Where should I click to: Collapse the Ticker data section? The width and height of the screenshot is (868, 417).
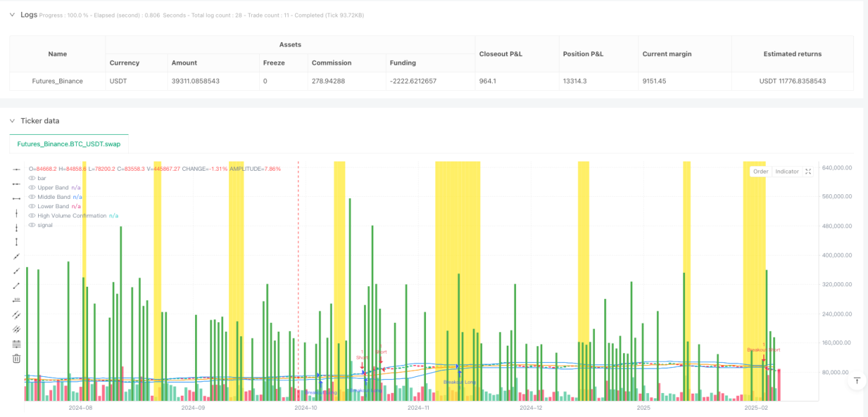tap(12, 121)
